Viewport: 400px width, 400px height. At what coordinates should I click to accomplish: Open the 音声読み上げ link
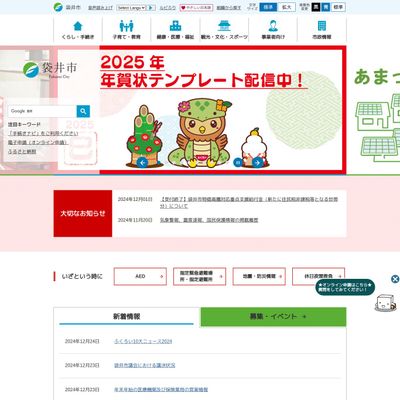[x=100, y=7]
